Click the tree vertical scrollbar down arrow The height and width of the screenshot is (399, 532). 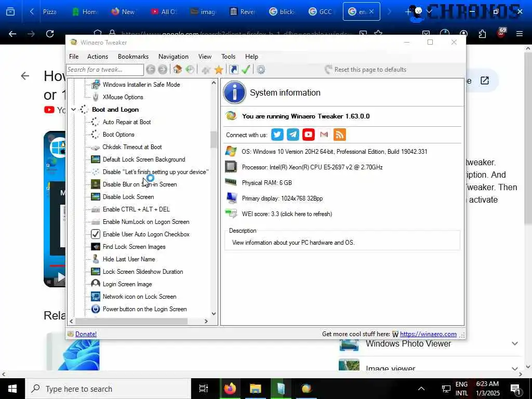coord(214,314)
